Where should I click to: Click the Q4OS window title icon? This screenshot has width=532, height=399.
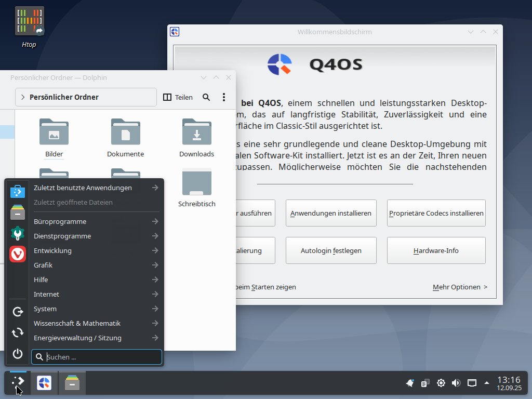pos(175,32)
